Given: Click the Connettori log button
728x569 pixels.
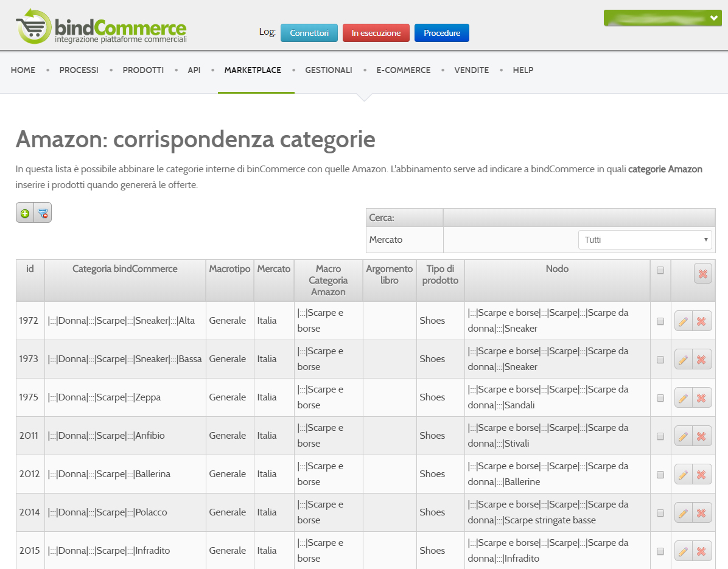Looking at the screenshot, I should point(309,33).
